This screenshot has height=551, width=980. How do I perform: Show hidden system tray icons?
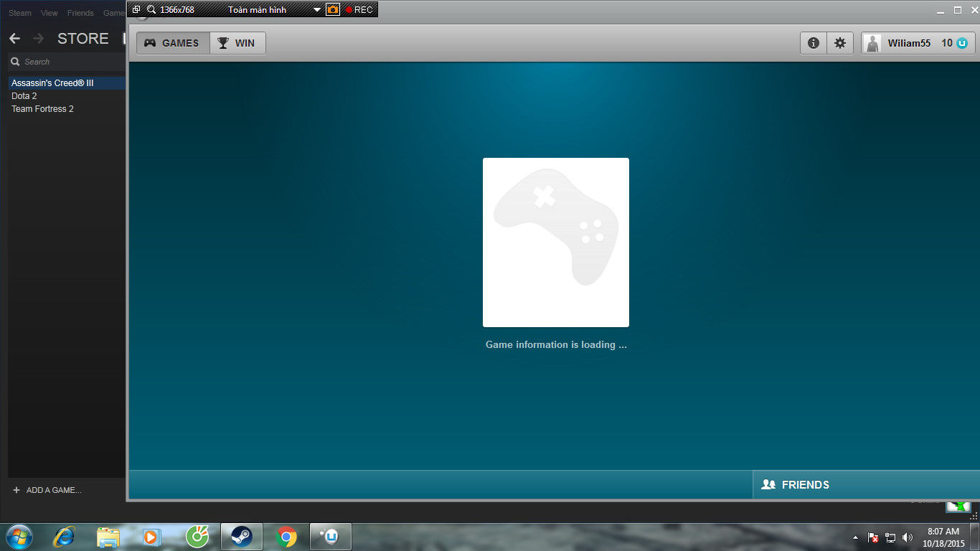pos(855,537)
